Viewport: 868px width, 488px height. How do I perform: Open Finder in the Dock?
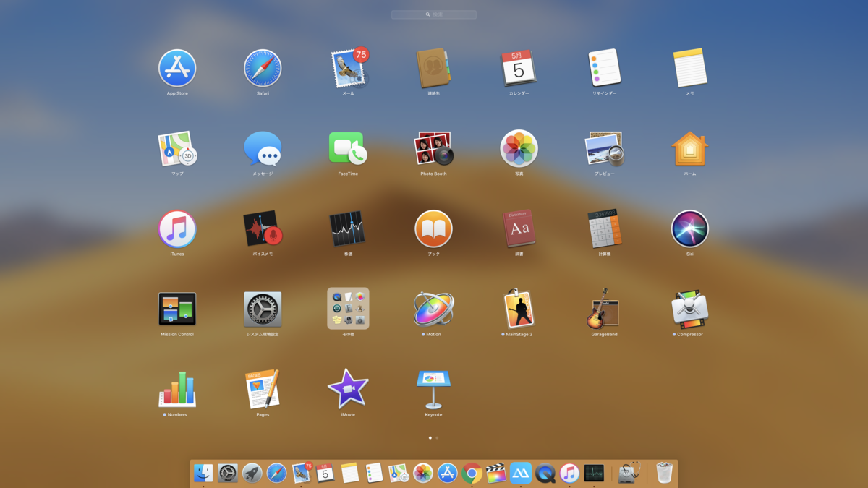point(203,473)
